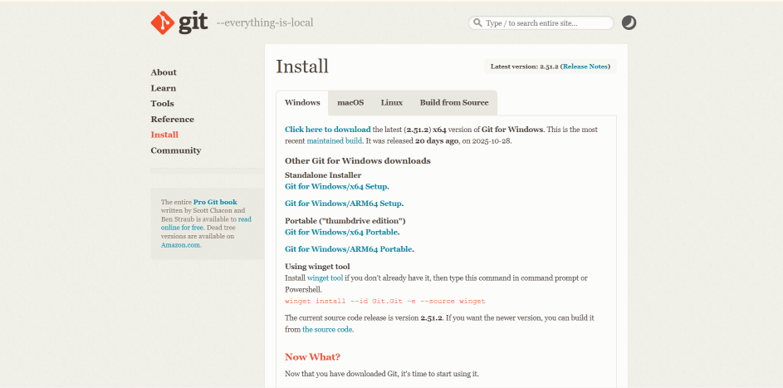The image size is (783, 388).
Task: Download Git for Windows/x64 Setup
Action: pyautogui.click(x=336, y=187)
